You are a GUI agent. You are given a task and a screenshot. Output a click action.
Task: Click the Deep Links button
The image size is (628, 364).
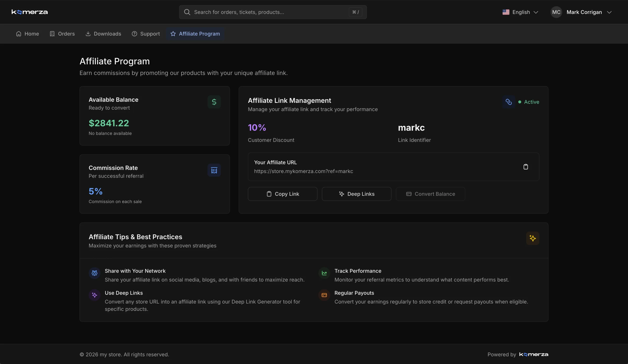click(x=356, y=194)
